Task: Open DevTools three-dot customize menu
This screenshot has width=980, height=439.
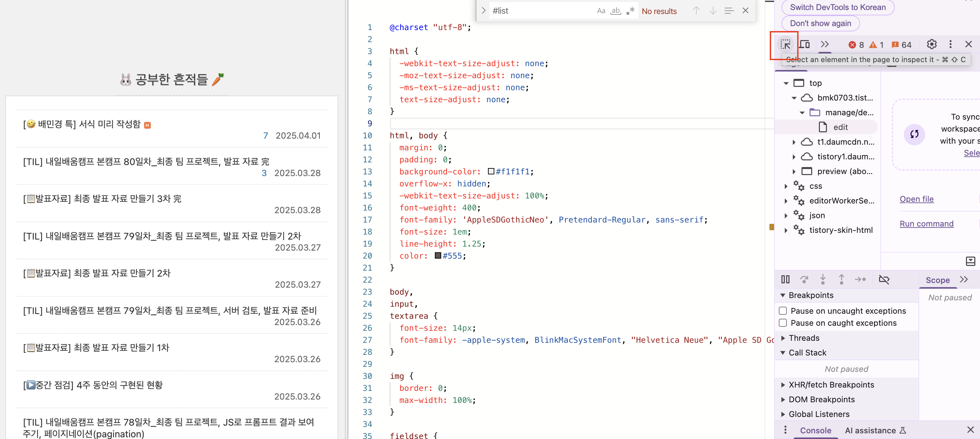Action: point(950,44)
